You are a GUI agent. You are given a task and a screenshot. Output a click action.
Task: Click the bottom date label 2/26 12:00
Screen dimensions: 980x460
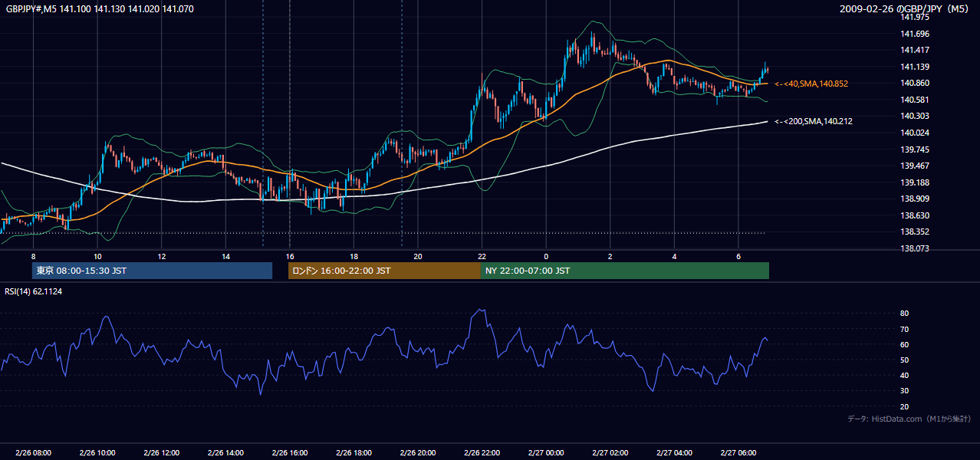(x=161, y=453)
